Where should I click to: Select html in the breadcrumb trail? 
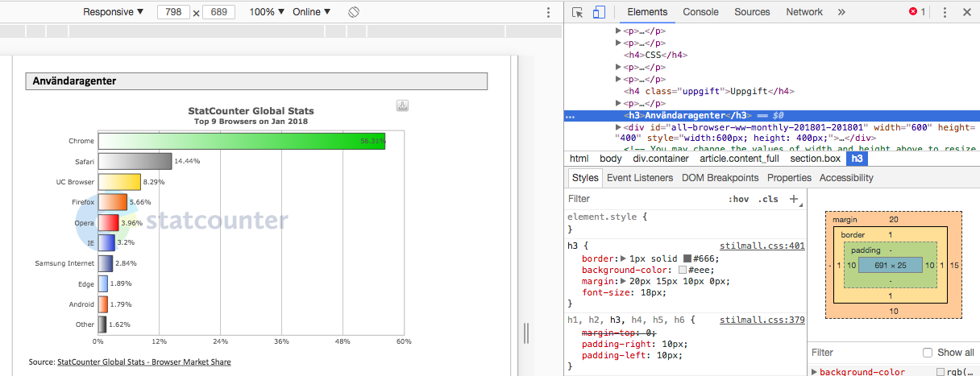point(579,159)
